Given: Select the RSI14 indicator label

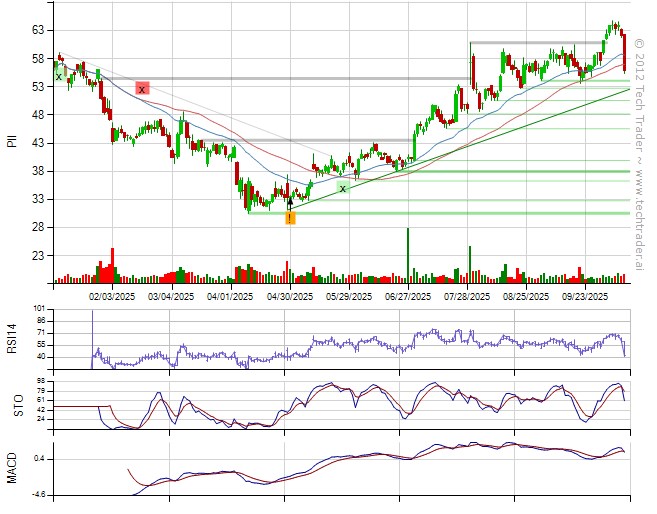Looking at the screenshot, I should coord(11,339).
